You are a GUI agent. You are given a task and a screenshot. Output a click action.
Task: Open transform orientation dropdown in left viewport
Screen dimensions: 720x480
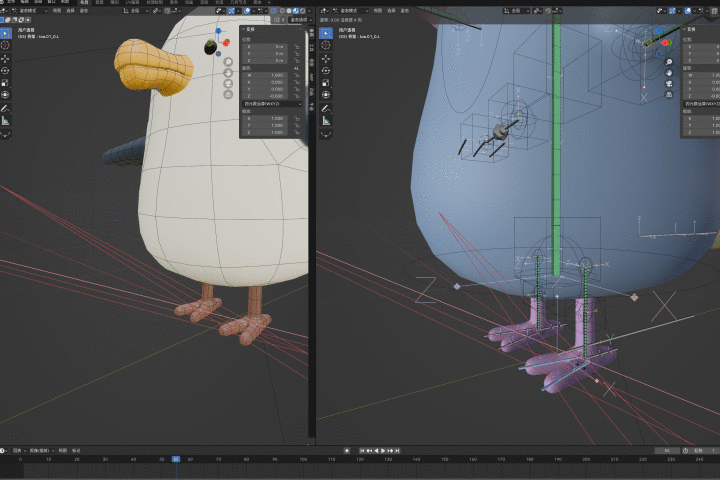[x=135, y=11]
